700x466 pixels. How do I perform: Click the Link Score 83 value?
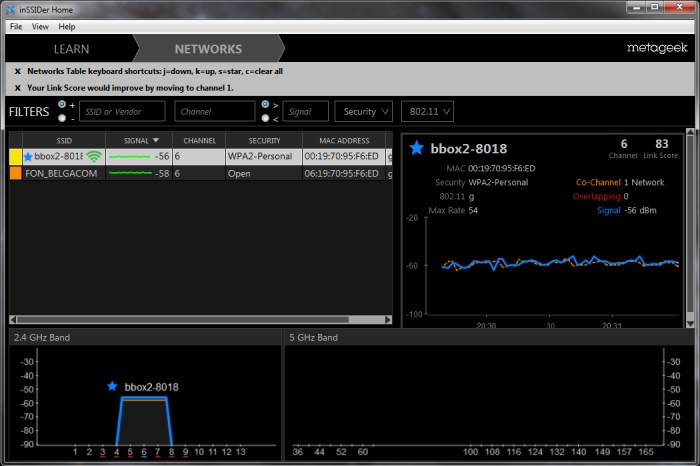tap(661, 144)
